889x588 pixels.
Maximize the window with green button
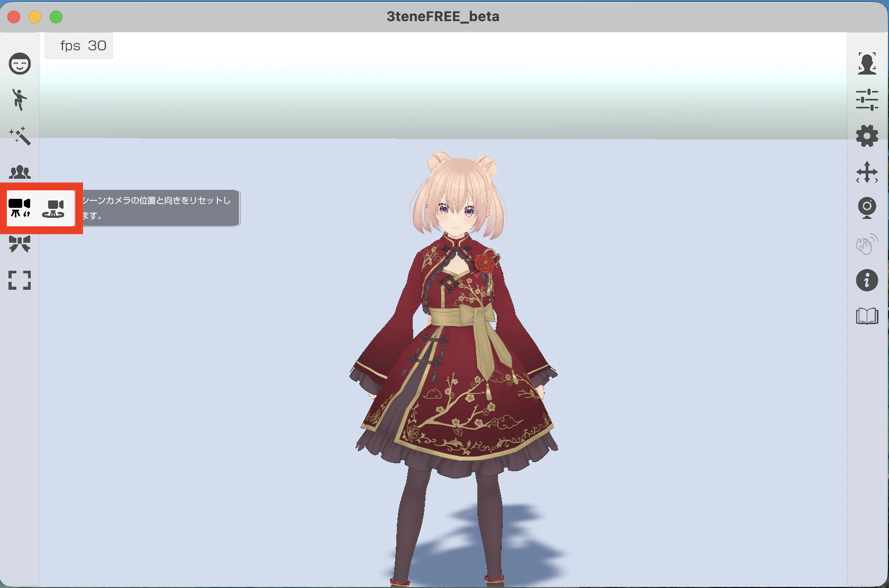pos(56,17)
